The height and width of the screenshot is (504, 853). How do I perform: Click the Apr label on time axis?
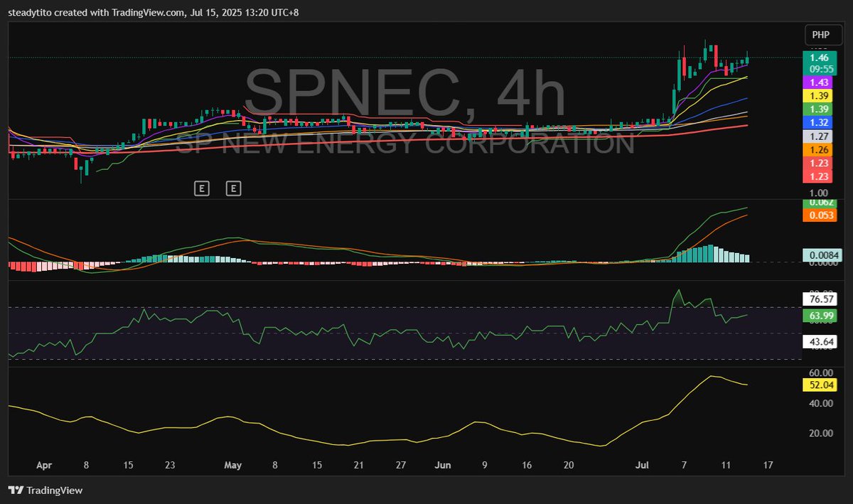coord(44,466)
